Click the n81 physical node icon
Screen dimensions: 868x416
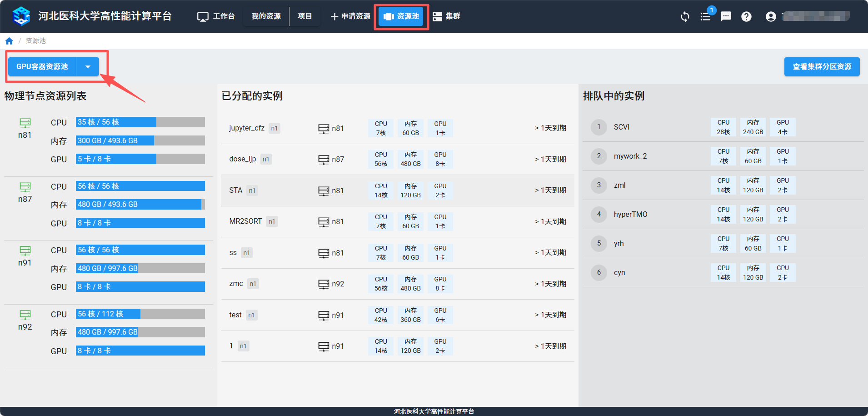pyautogui.click(x=25, y=123)
